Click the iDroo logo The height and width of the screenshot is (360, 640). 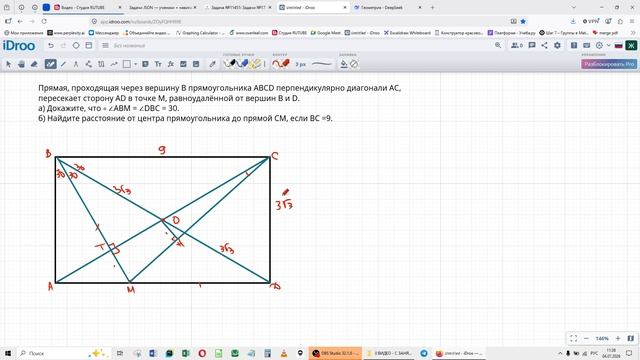coord(19,45)
